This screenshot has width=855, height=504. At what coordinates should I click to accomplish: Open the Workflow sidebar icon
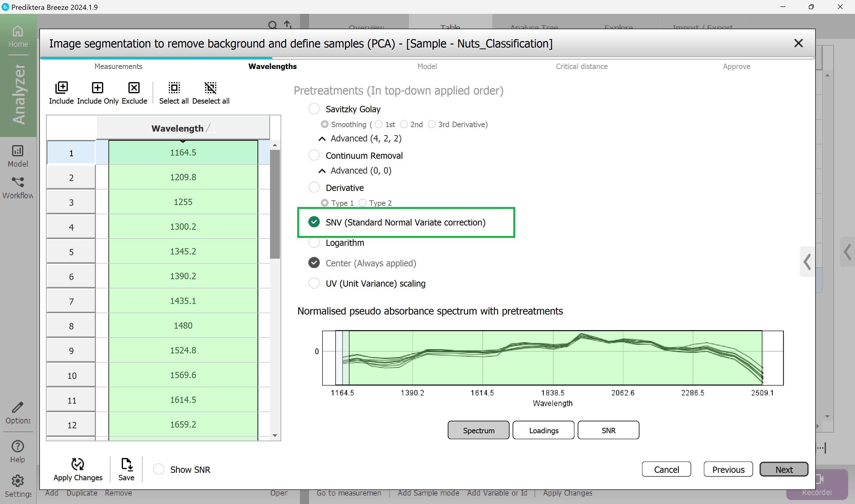[x=18, y=182]
